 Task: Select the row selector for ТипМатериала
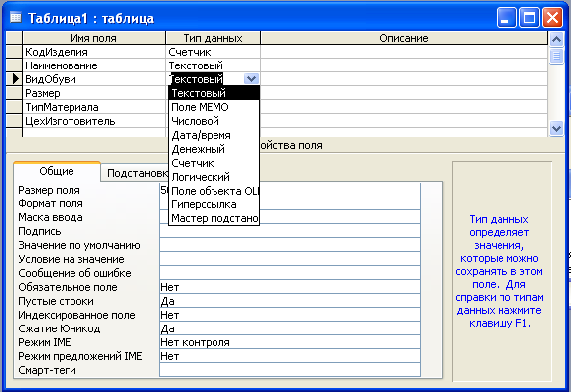(x=14, y=107)
